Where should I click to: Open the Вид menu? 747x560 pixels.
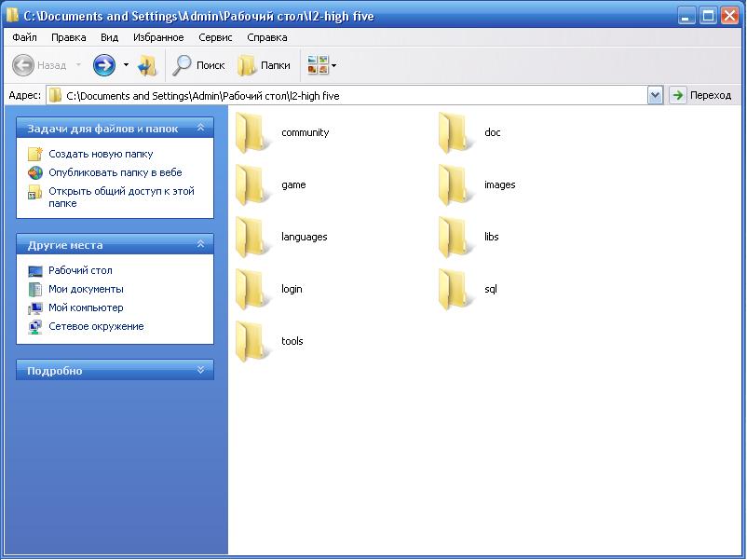coord(110,37)
